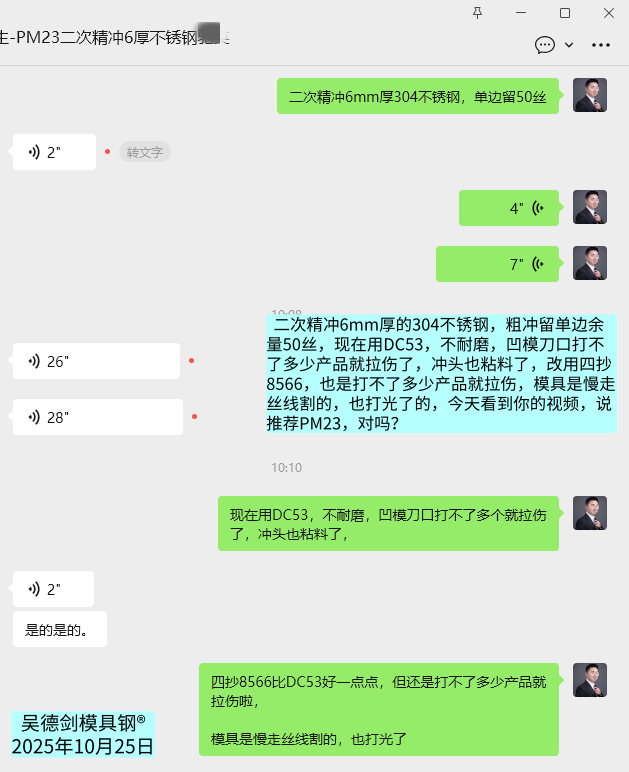
Task: Select the 四抄8566比DC53 message bubble
Action: pyautogui.click(x=379, y=709)
